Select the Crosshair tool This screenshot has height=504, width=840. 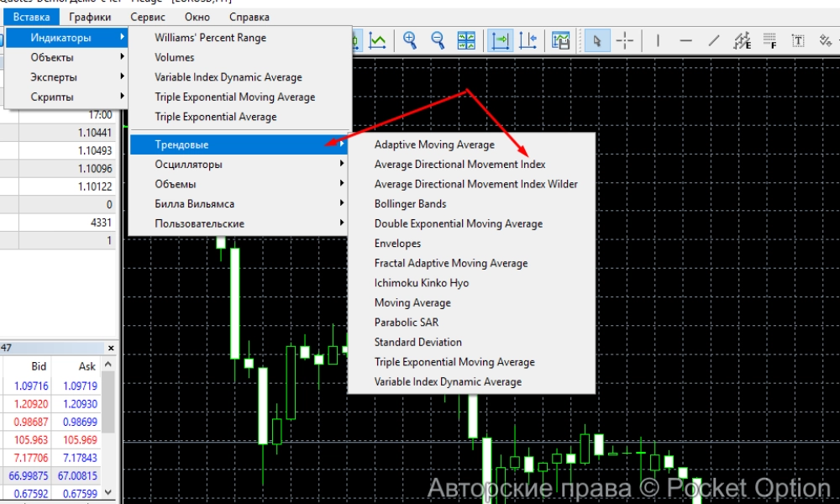(x=625, y=40)
